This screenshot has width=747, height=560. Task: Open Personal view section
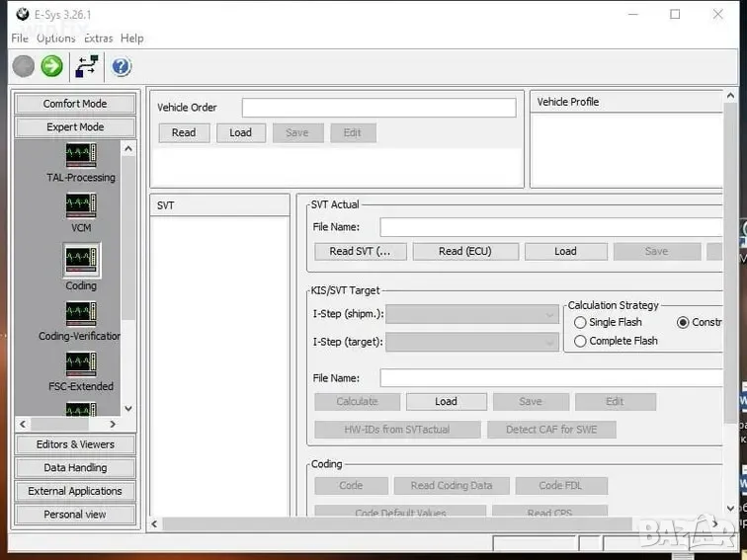click(75, 515)
